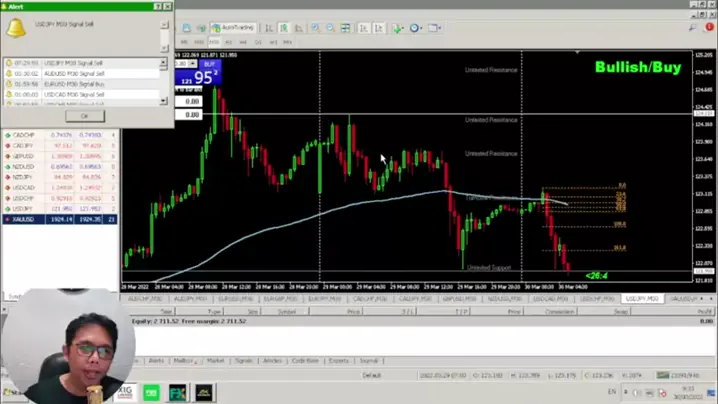Image resolution: width=718 pixels, height=404 pixels.
Task: Open the periods clock icon dropdown
Action: coord(416,28)
